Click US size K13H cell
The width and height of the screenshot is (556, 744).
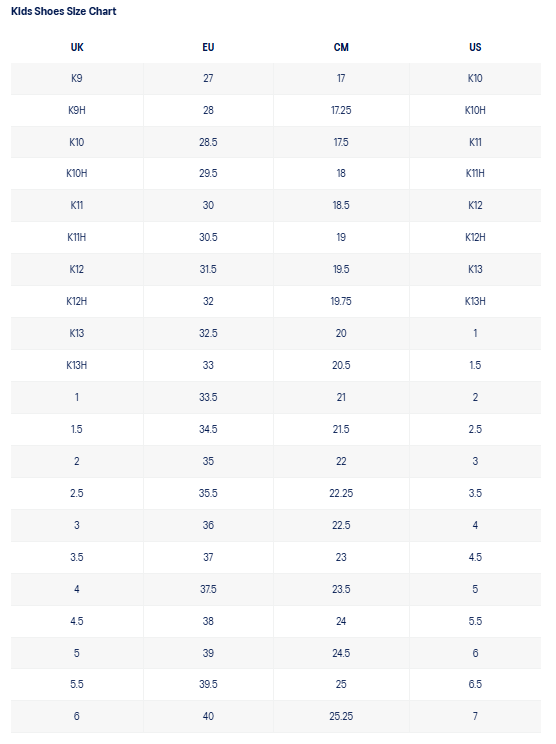click(x=475, y=301)
